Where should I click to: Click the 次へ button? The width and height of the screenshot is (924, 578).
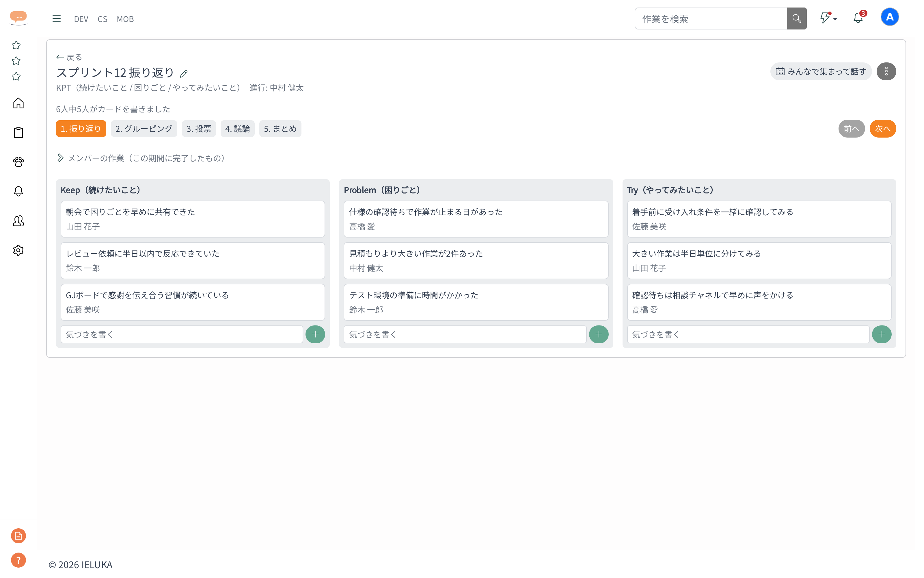tap(882, 129)
